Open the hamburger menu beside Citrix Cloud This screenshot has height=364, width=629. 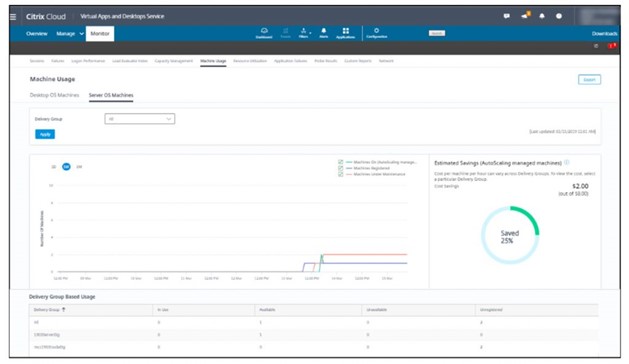coord(13,17)
